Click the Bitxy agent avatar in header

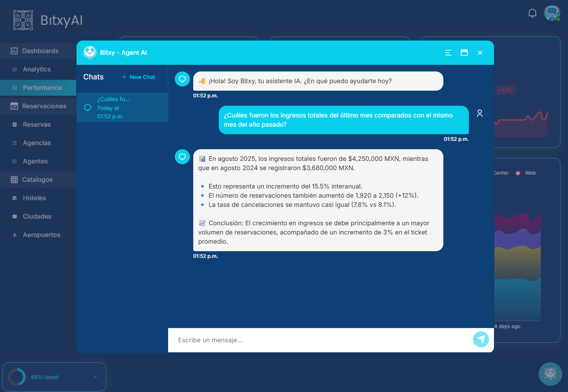pos(90,53)
